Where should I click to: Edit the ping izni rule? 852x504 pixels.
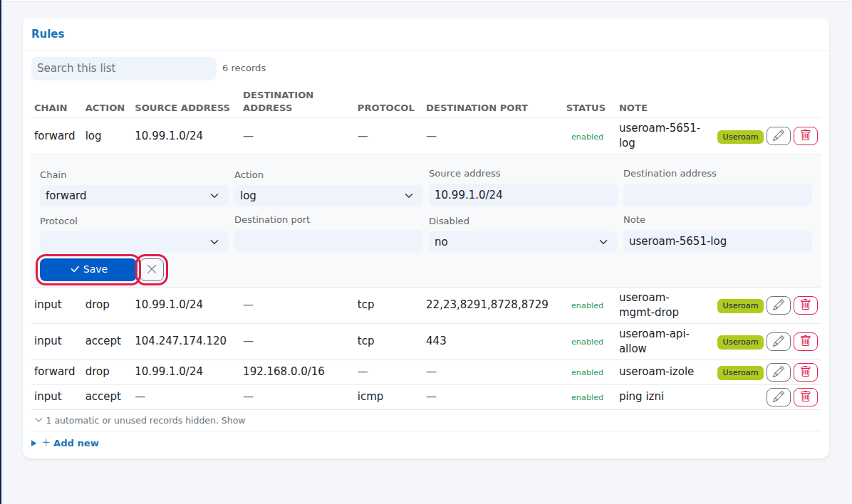point(778,397)
